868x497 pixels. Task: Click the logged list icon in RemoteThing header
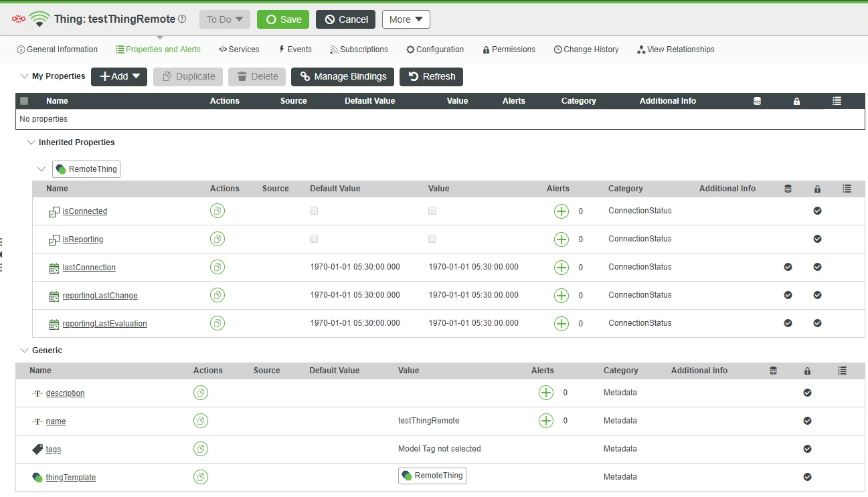pyautogui.click(x=847, y=189)
